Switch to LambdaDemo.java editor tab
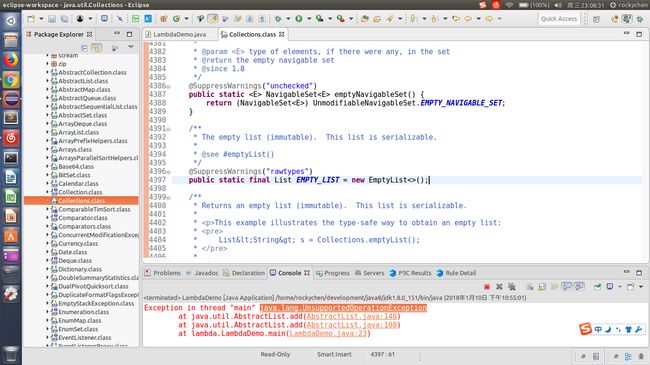Screen dimensions: 650x365 (x=179, y=34)
